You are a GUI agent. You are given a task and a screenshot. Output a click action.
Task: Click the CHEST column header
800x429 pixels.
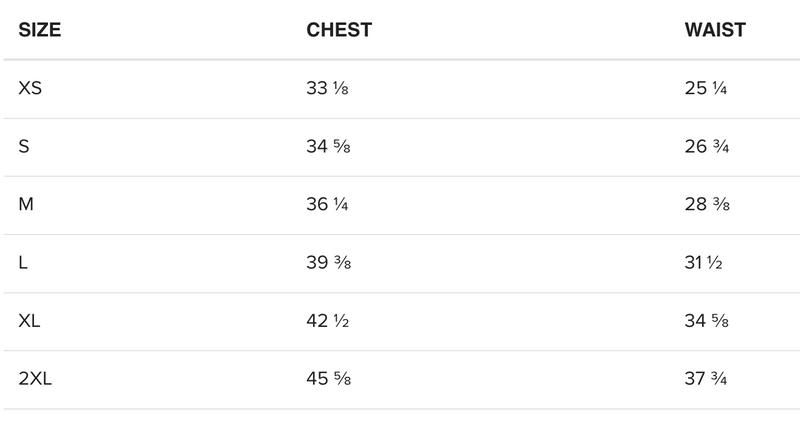point(339,30)
